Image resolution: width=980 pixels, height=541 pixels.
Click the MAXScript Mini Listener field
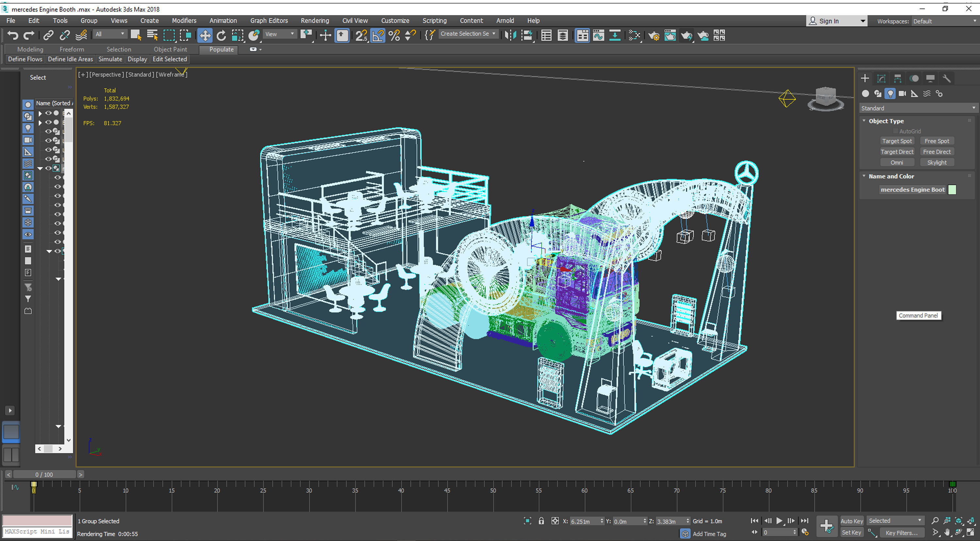(37, 531)
